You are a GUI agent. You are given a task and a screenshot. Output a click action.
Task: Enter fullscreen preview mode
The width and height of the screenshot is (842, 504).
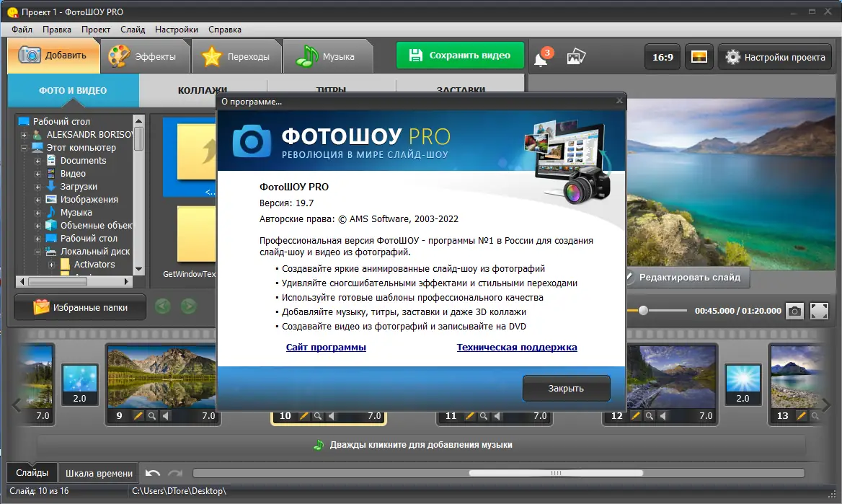coord(819,311)
